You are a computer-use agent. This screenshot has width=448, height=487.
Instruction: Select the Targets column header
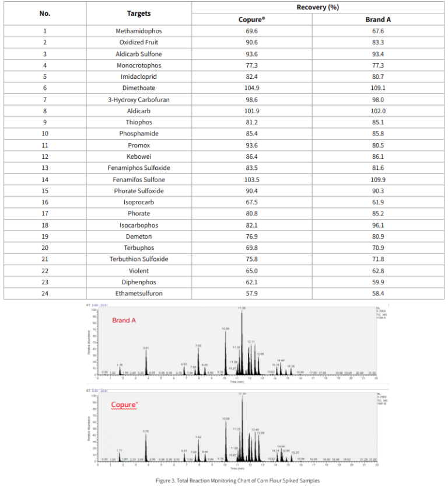pos(139,13)
